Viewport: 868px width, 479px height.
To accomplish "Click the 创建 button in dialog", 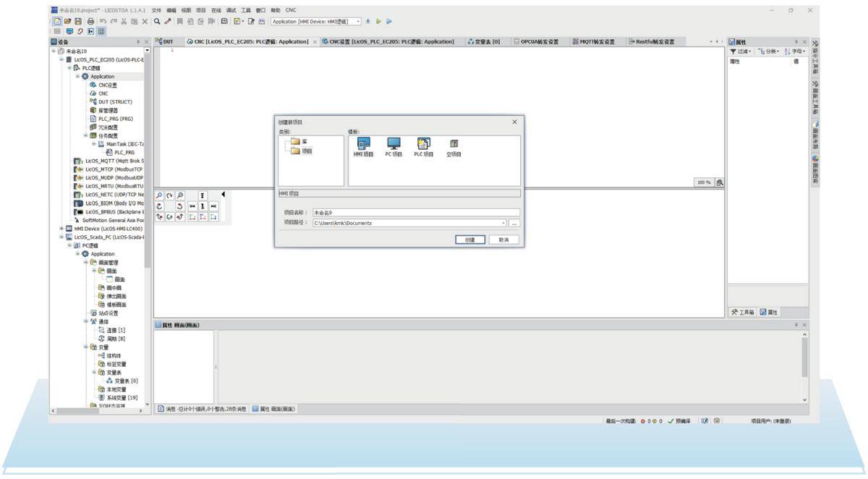I will (470, 239).
